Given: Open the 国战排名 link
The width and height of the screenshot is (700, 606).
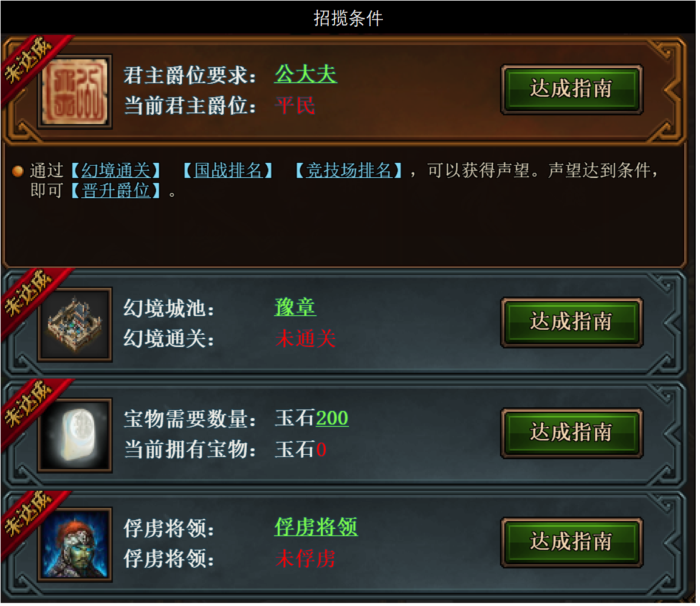Looking at the screenshot, I should point(228,171).
